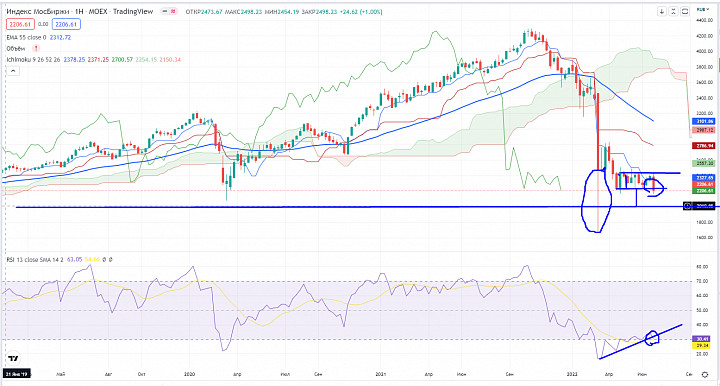Screen dimensions: 720x386
Task: Click the 2022 label on time axis
Action: (x=572, y=375)
